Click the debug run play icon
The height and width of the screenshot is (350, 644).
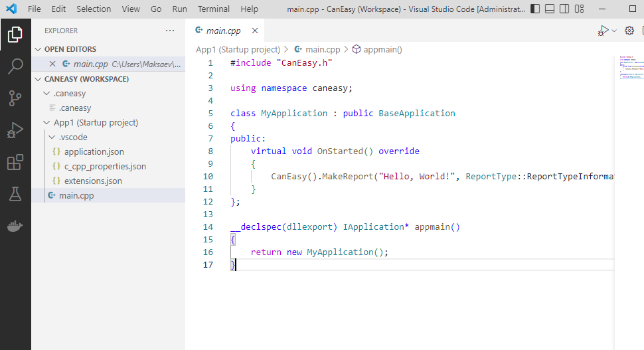point(603,31)
